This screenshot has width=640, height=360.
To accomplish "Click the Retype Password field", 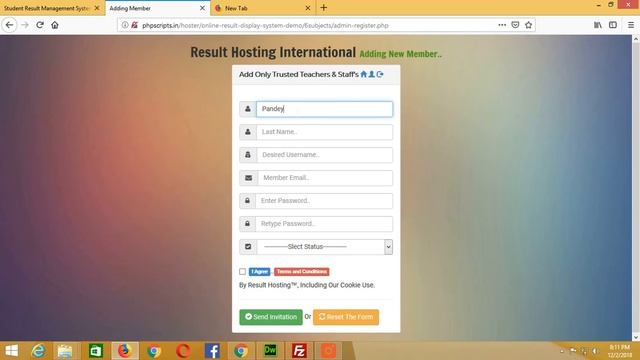I will (324, 224).
